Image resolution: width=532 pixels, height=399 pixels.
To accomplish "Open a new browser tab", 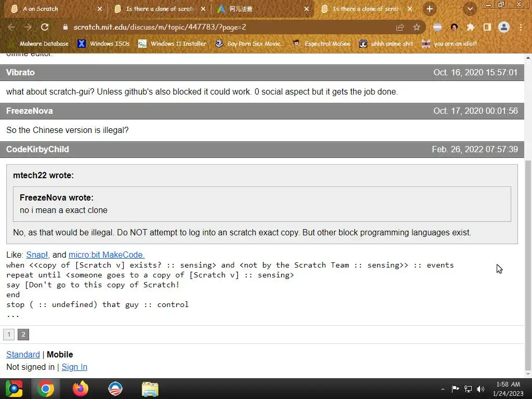I will click(430, 9).
